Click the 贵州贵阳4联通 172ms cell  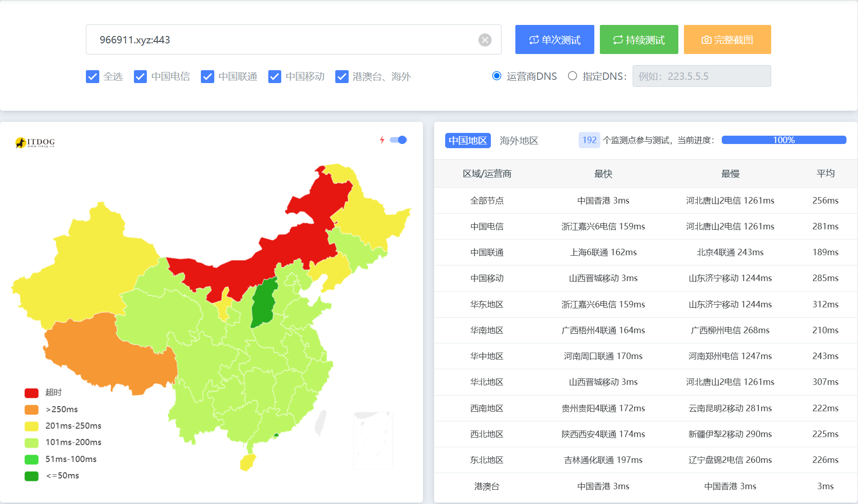603,408
